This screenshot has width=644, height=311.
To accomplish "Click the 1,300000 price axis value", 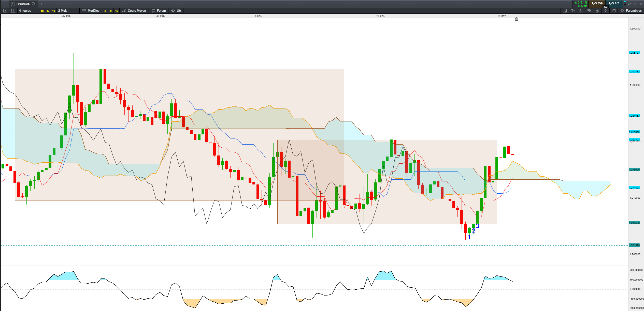I will pyautogui.click(x=635, y=29).
